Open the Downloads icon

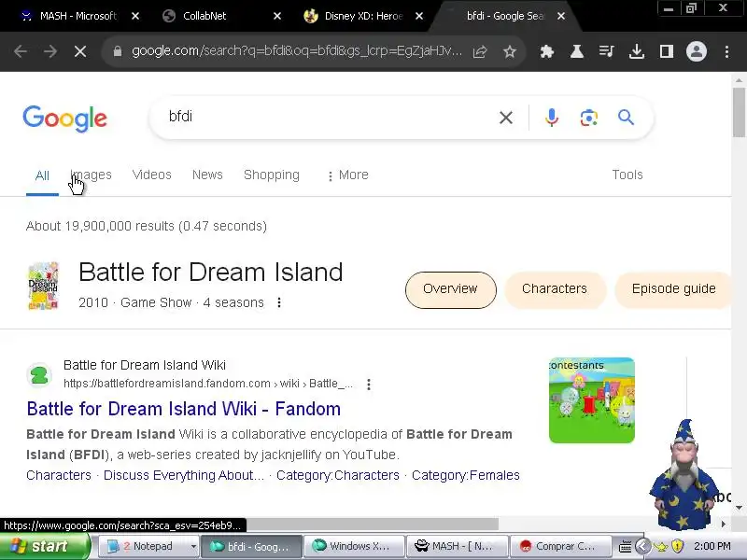(x=637, y=51)
